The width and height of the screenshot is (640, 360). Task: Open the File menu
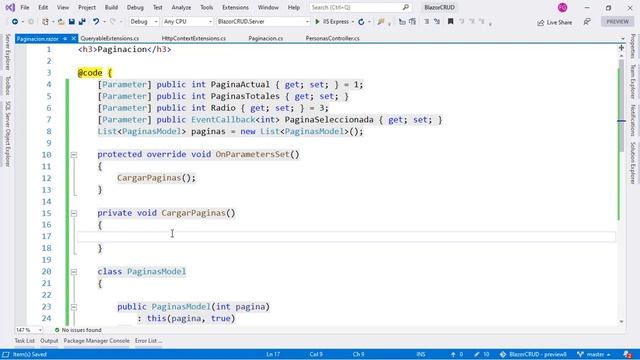click(24, 7)
